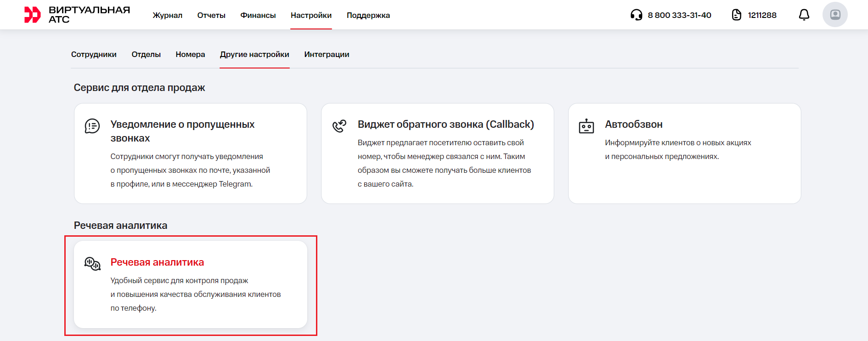This screenshot has width=868, height=341.
Task: Open the Интеграции tab
Action: point(327,54)
